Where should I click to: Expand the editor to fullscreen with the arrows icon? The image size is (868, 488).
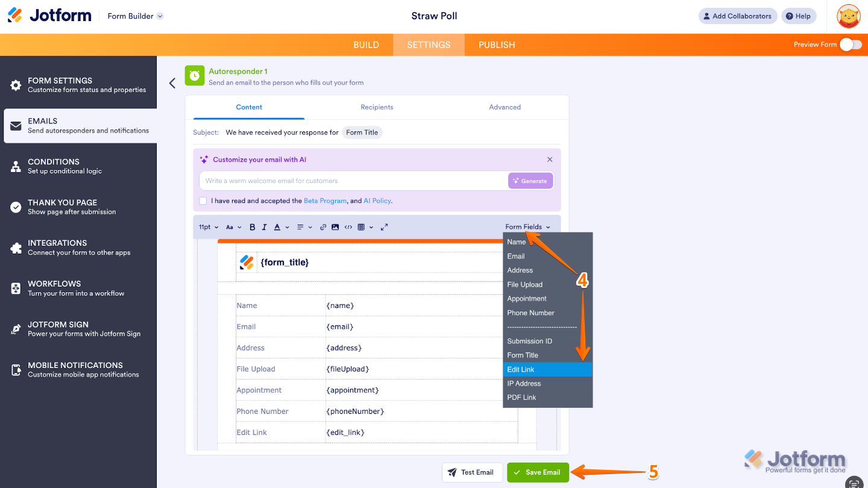[384, 227]
